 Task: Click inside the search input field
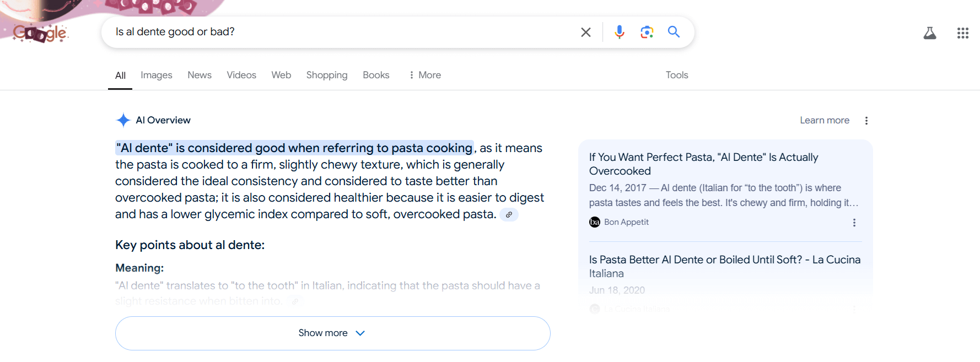(331, 32)
